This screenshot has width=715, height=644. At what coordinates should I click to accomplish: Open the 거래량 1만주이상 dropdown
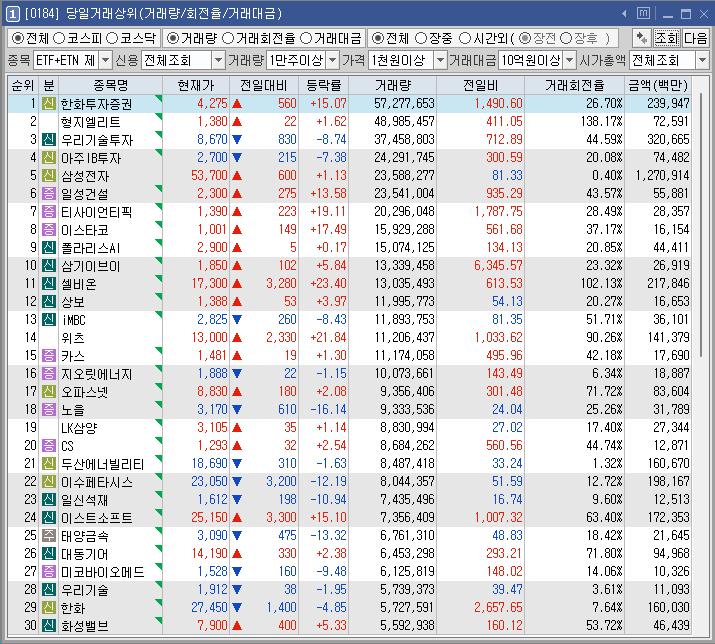[x=333, y=60]
